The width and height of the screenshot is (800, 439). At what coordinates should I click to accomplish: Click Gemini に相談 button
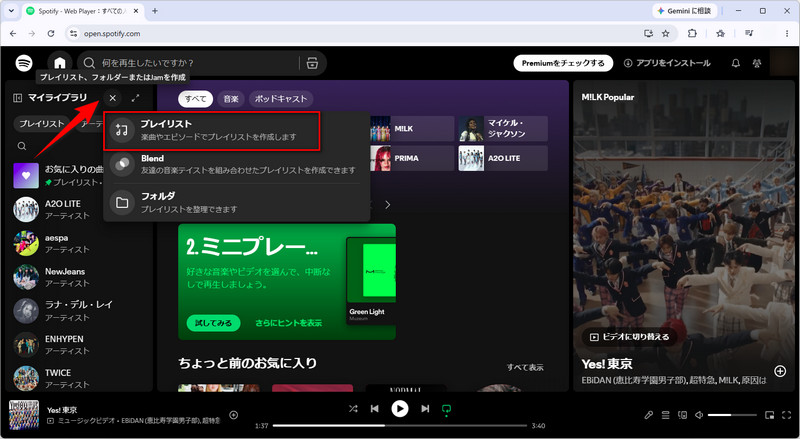click(685, 11)
